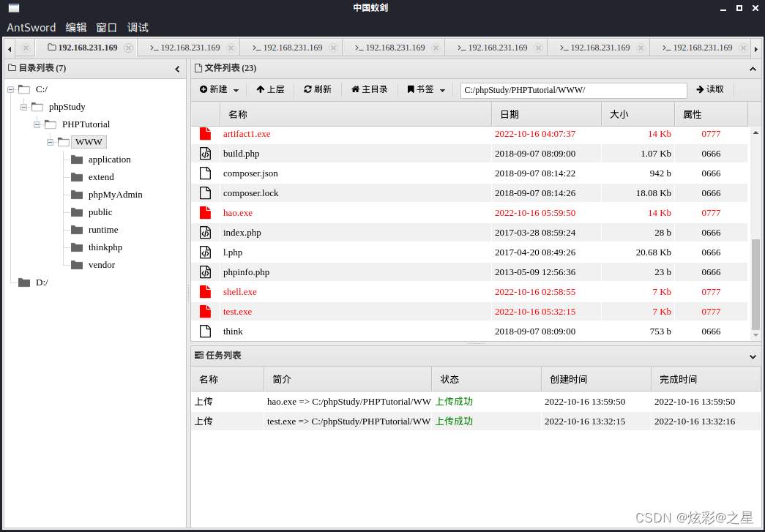
Task: Click the public folder icon in tree
Action: click(77, 212)
